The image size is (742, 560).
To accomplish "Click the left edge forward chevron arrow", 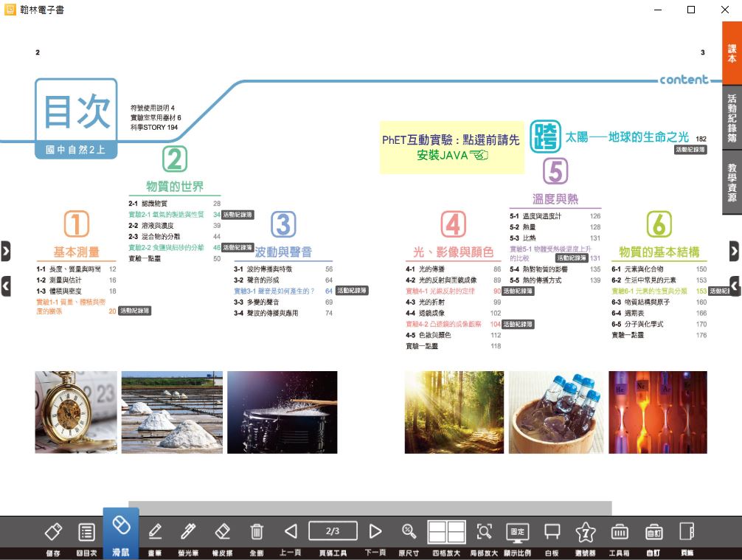I will coord(6,252).
